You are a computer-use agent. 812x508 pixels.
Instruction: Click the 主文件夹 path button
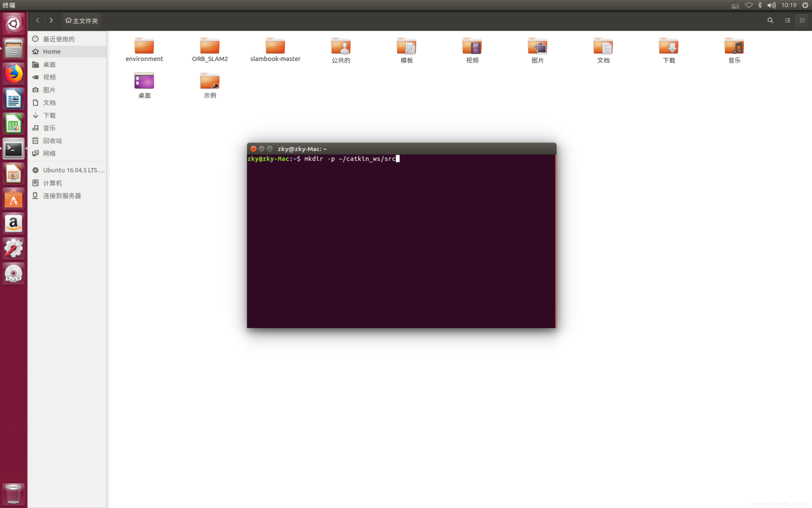click(81, 21)
